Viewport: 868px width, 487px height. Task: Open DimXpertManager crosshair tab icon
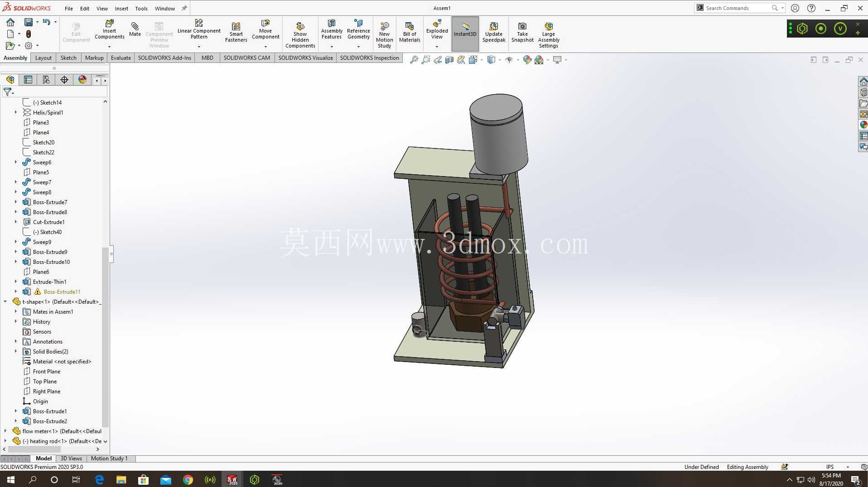pyautogui.click(x=64, y=80)
